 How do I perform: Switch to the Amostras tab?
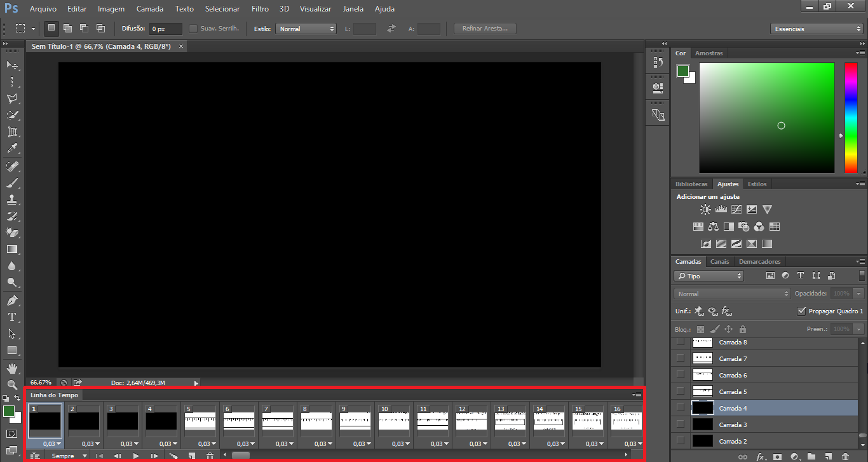709,53
